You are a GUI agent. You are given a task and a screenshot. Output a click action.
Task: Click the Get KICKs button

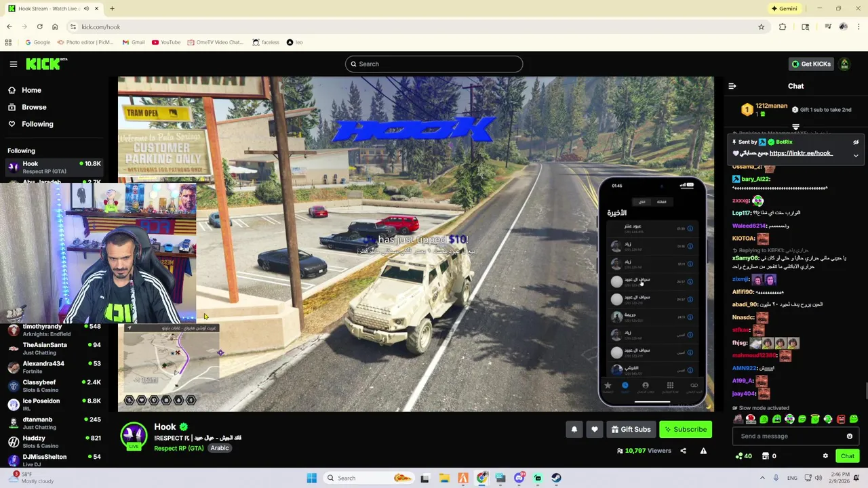click(x=811, y=64)
